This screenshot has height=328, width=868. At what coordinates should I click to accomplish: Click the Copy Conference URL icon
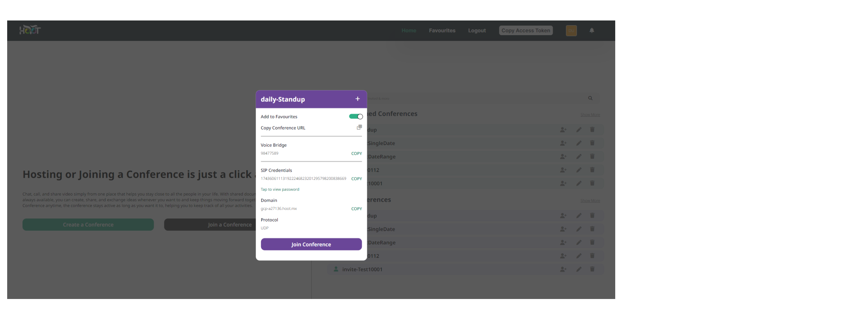359,127
